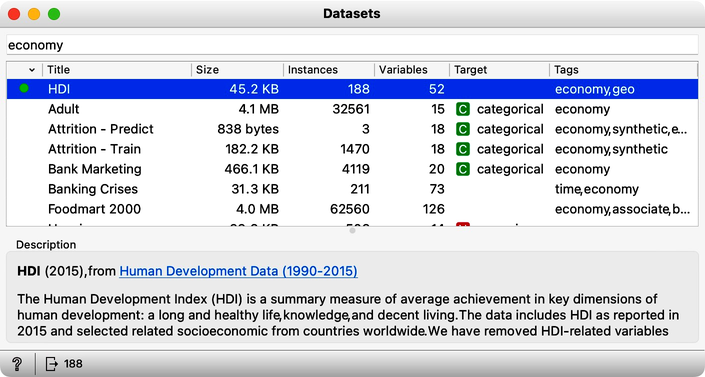Click the categorical C icon for Bank Marketing
This screenshot has width=705, height=377.
463,169
